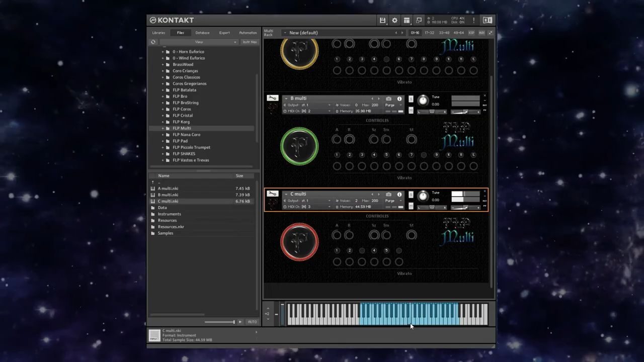Image resolution: width=644 pixels, height=362 pixels.
Task: Open Kontakt options gear icon
Action: pos(394,20)
